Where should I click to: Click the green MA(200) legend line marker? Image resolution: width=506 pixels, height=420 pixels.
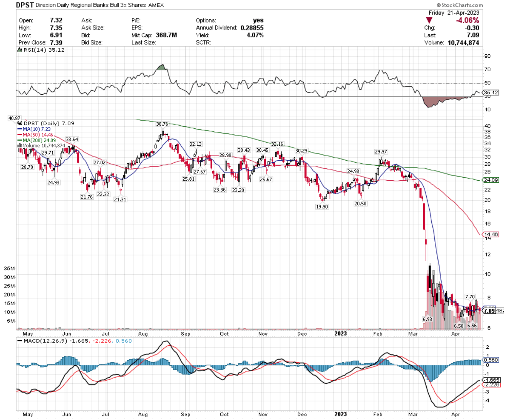coord(20,140)
